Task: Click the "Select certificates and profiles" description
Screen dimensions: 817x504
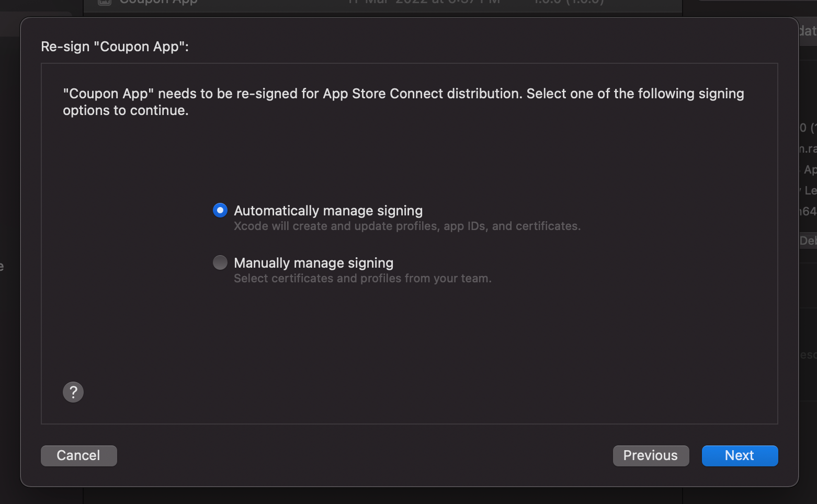Action: click(x=362, y=279)
